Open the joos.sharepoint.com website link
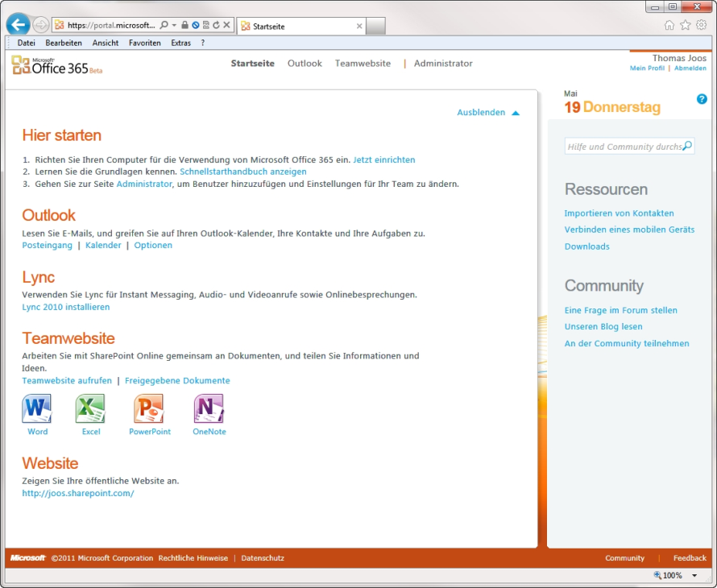This screenshot has height=588, width=717. (x=77, y=493)
